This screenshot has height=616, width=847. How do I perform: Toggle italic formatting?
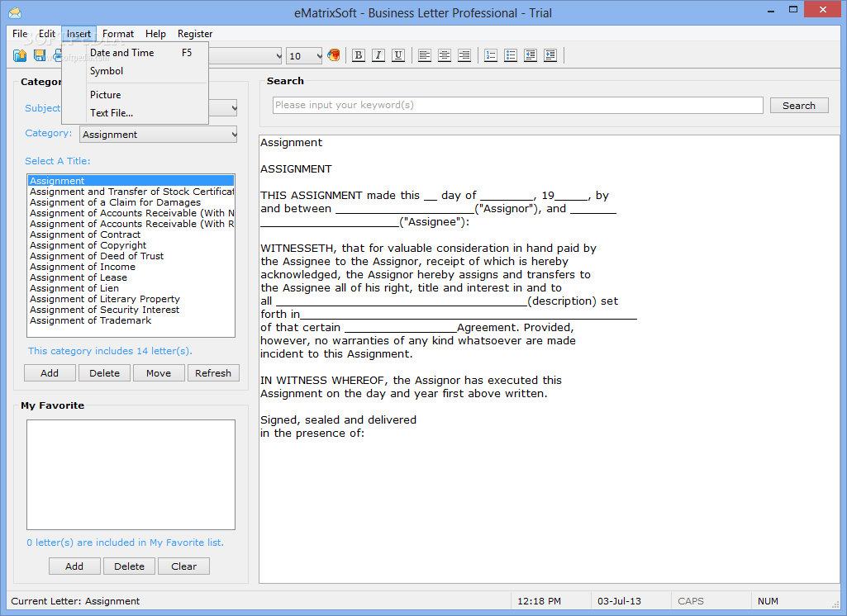coord(378,55)
